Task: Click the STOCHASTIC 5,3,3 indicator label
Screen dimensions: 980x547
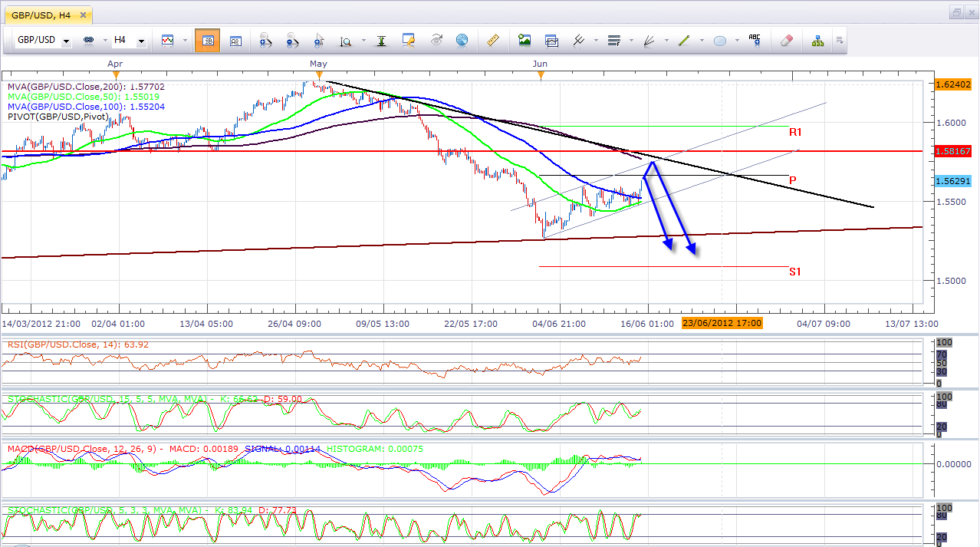Action: coord(153,510)
